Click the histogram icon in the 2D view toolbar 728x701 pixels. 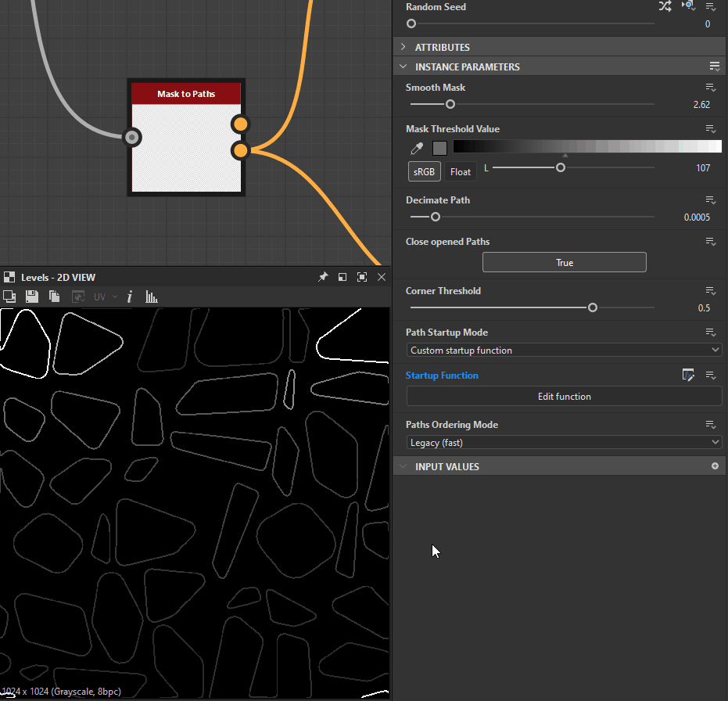(x=151, y=297)
